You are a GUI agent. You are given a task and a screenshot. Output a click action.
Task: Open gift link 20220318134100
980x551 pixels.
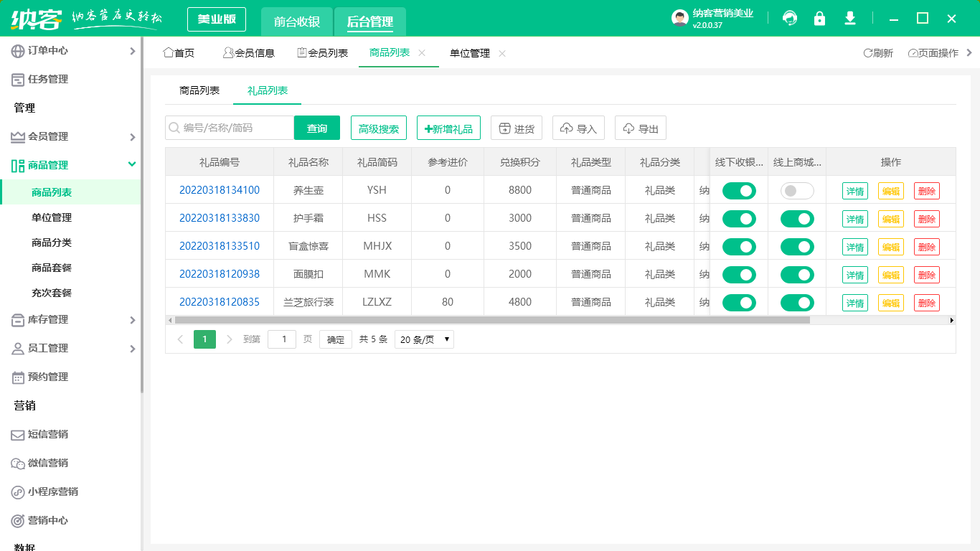pos(220,190)
